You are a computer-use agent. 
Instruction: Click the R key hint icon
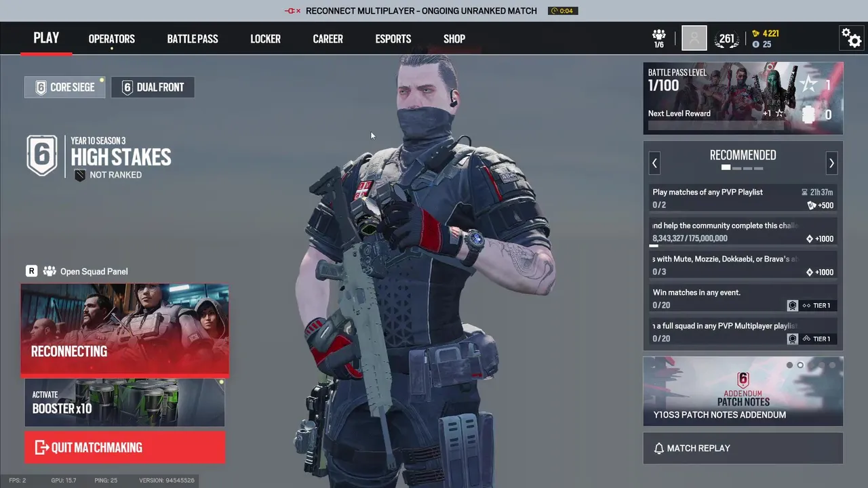tap(31, 271)
